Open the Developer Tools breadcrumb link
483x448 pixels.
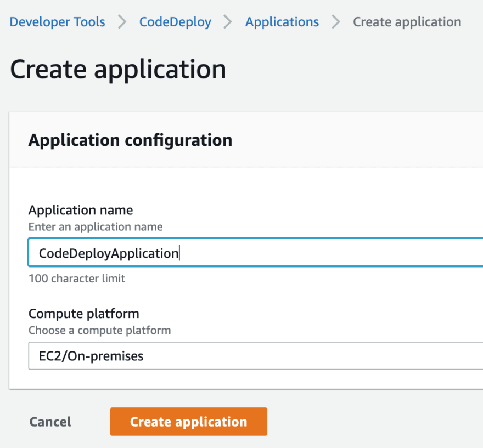pos(57,22)
